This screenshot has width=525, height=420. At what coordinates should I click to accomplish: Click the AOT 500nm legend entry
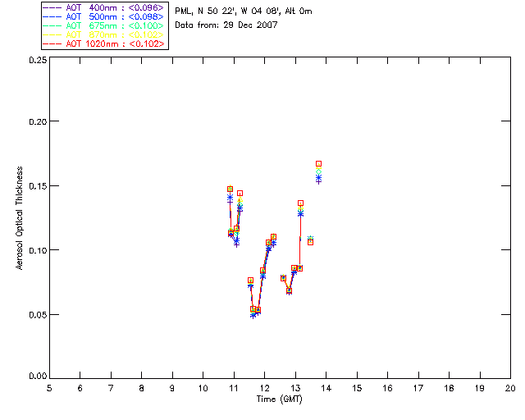coord(104,16)
